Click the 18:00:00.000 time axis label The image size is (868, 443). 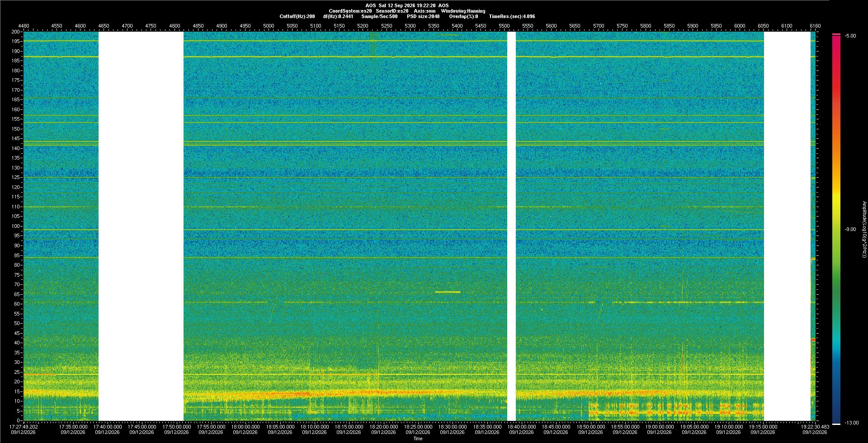245,426
